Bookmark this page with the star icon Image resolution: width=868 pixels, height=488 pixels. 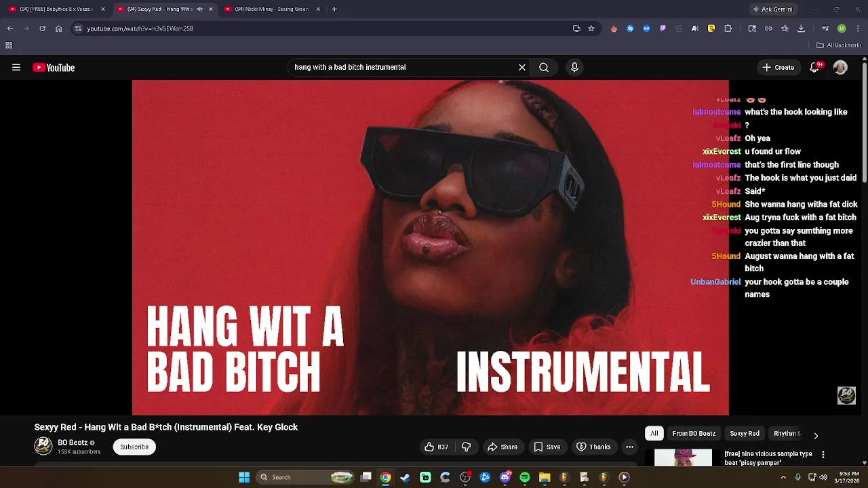pyautogui.click(x=591, y=28)
